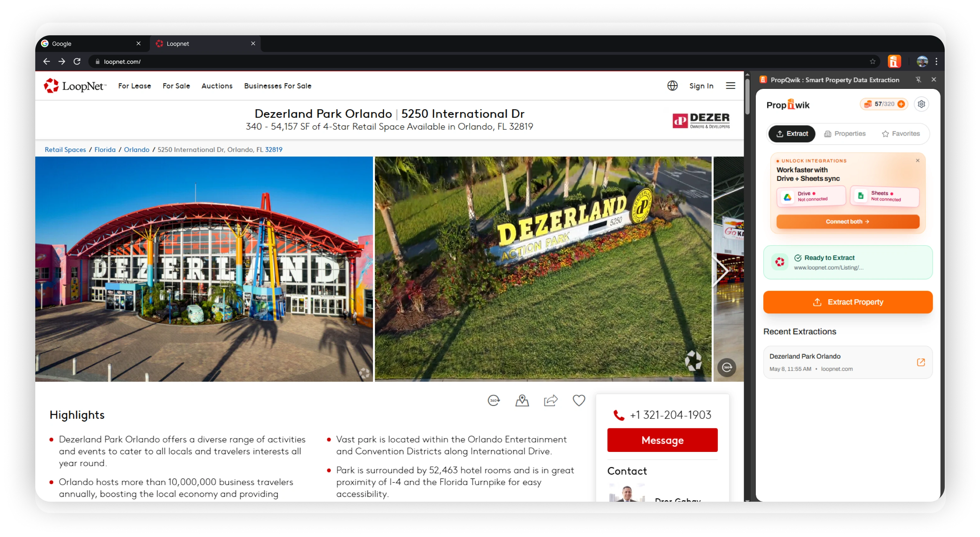The width and height of the screenshot is (980, 537).
Task: Open Businesses For Sale menu
Action: (x=278, y=86)
